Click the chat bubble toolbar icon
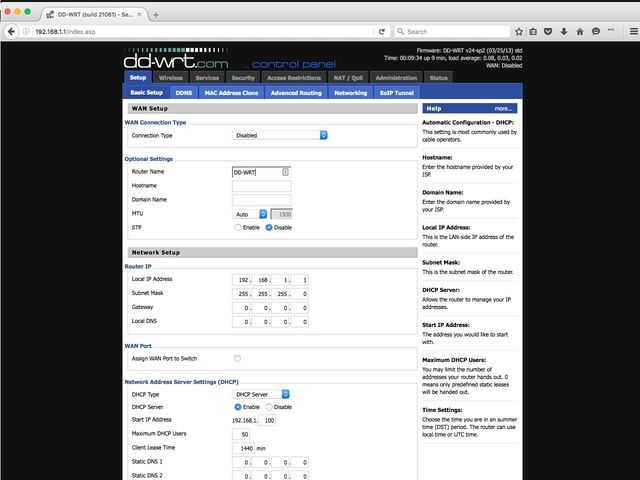This screenshot has width=640, height=480. pos(596,31)
